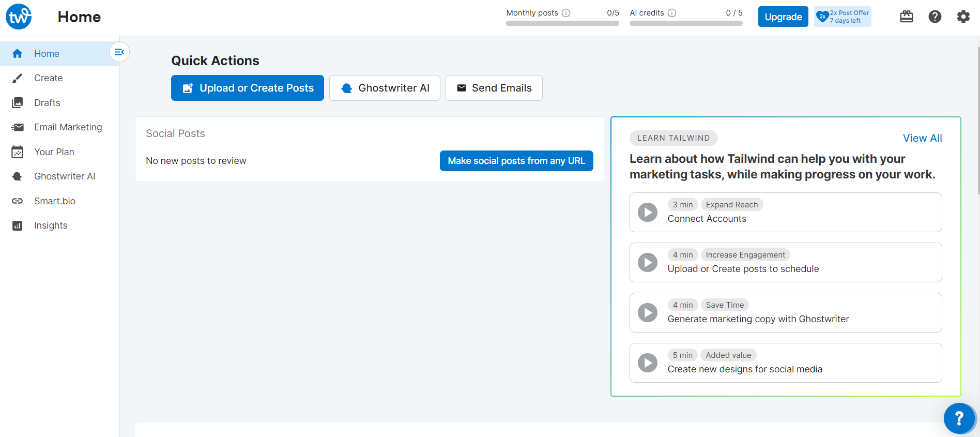Viewport: 980px width, 437px height.
Task: Click Make social posts from any URL
Action: click(516, 161)
